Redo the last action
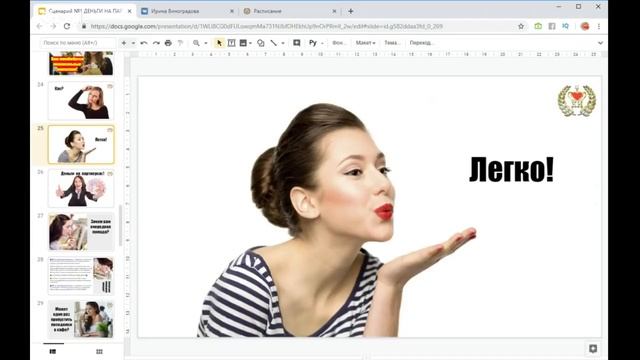The width and height of the screenshot is (640, 360). point(156,43)
